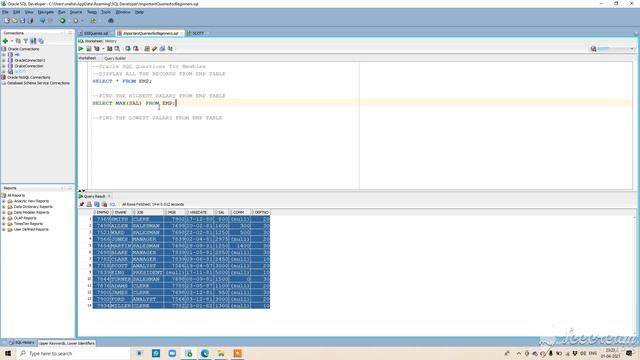Click the ENAME column header
The image size is (640, 360).
pyautogui.click(x=121, y=212)
